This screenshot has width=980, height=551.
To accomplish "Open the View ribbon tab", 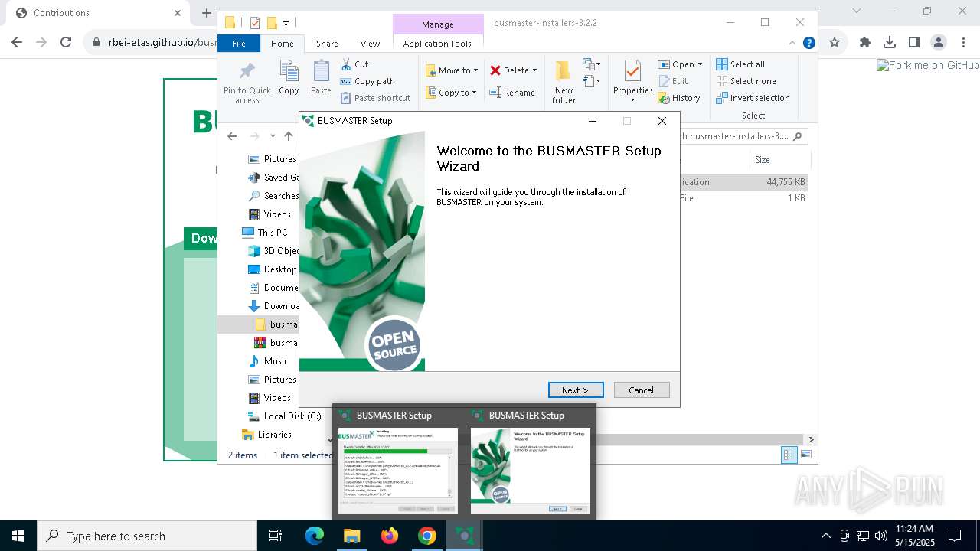I will pos(370,44).
